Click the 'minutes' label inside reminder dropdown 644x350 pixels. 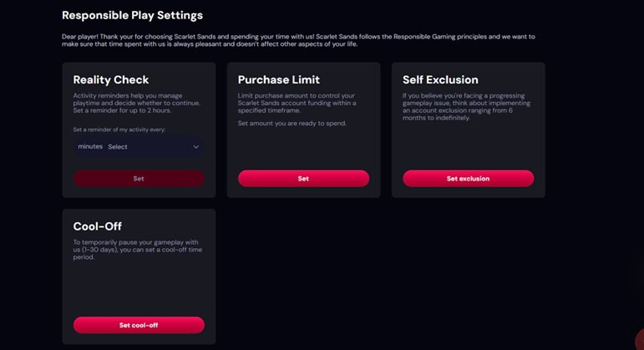point(90,147)
